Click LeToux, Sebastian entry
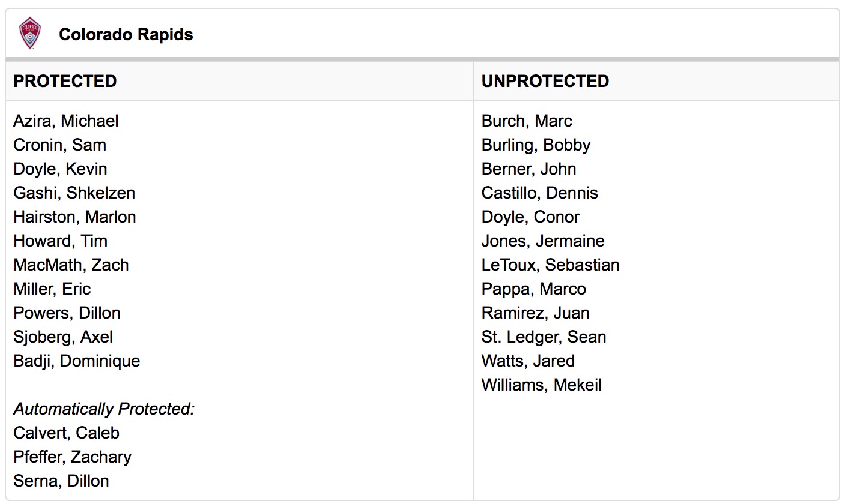Viewport: 848px width, 504px height. (x=551, y=265)
